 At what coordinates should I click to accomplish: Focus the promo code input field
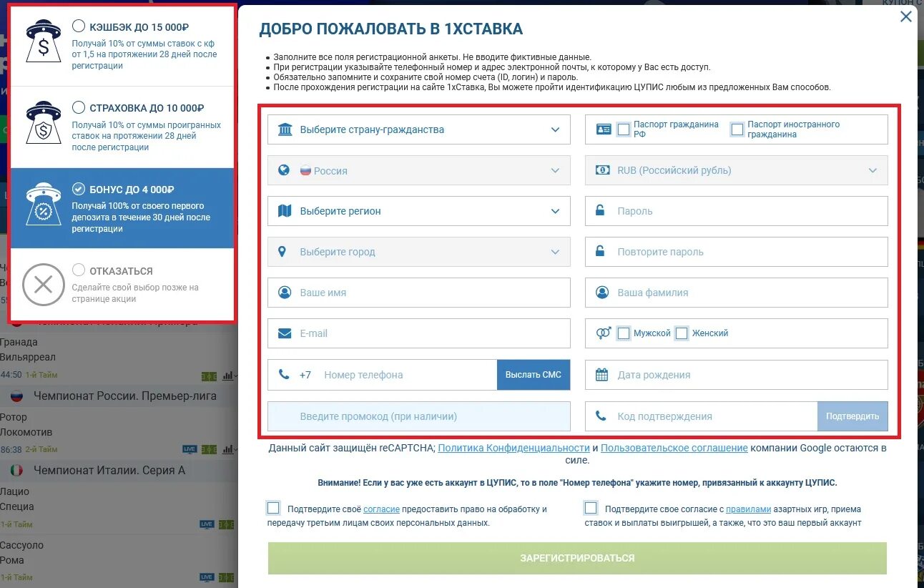[419, 416]
